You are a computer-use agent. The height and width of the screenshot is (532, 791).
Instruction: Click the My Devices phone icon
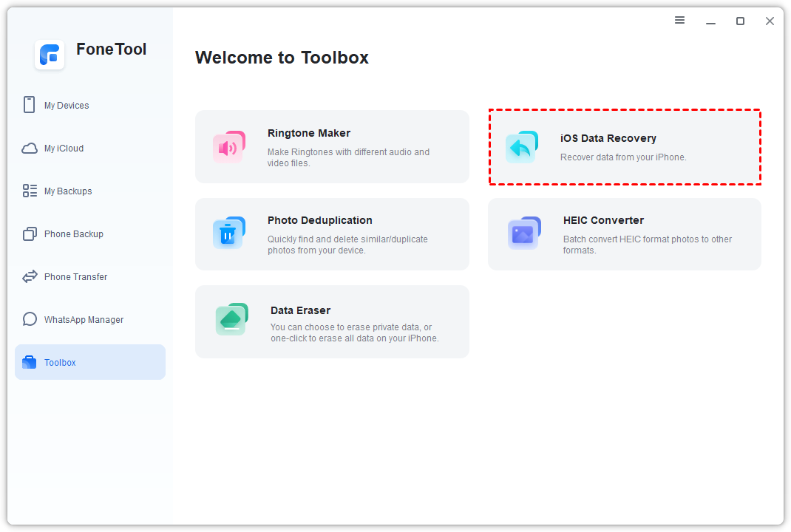30,105
